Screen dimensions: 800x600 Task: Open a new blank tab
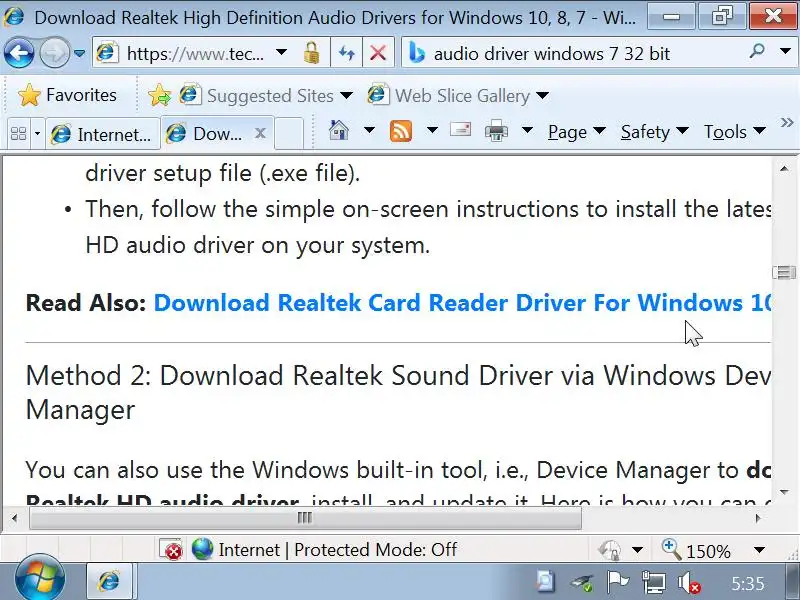(x=289, y=133)
